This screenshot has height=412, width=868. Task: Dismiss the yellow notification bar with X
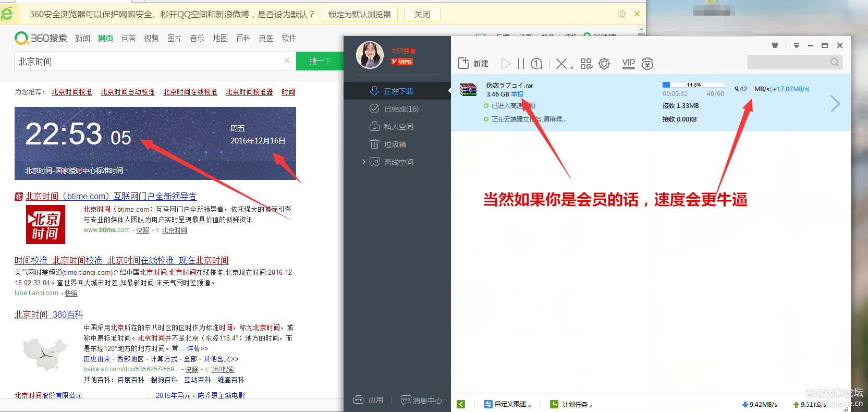(637, 14)
